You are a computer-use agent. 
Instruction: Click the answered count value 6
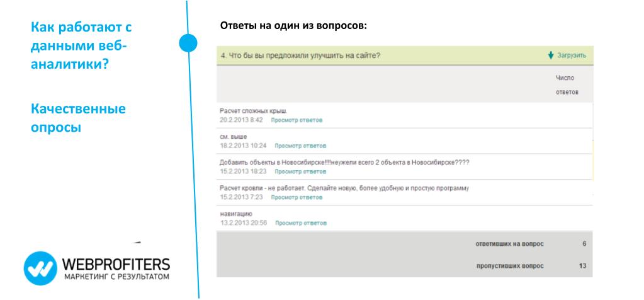584,244
